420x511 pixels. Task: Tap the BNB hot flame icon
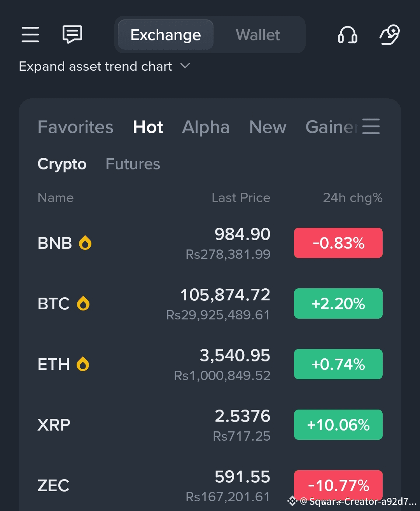click(85, 243)
